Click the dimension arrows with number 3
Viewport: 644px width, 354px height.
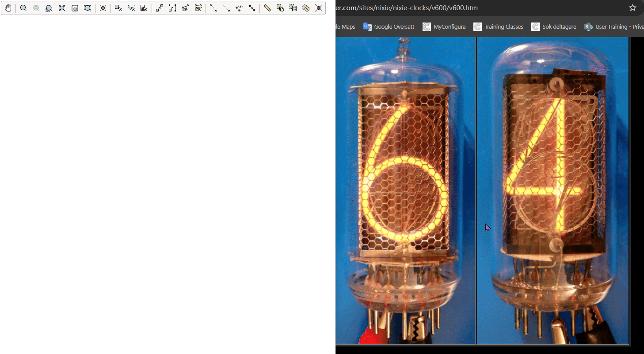pos(239,8)
